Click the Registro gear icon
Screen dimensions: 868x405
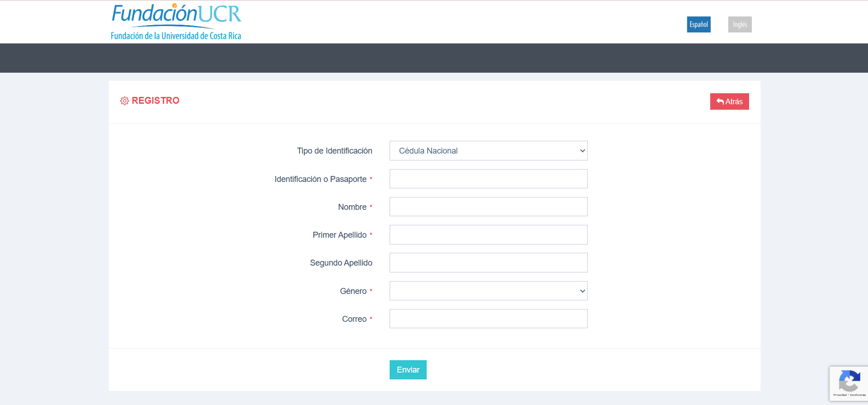coord(124,101)
